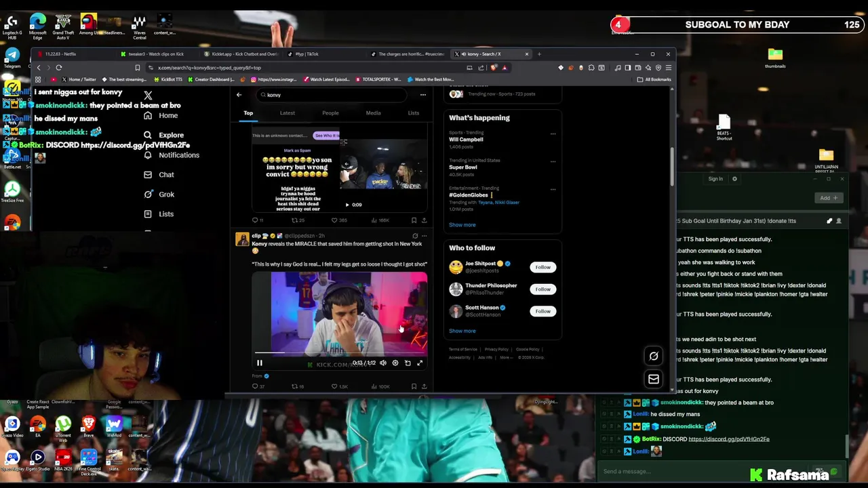868x488 pixels.
Task: Open the Brave desktop shortcut
Action: click(x=88, y=428)
